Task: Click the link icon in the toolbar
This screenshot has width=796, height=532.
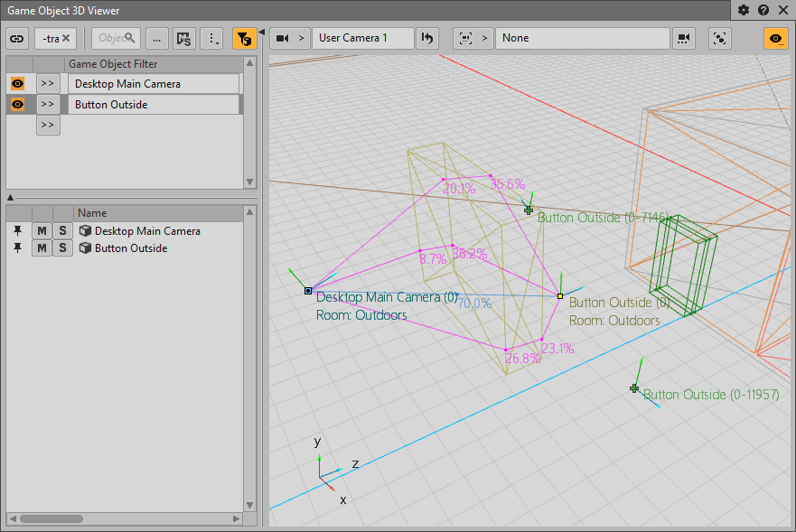Action: coord(17,38)
